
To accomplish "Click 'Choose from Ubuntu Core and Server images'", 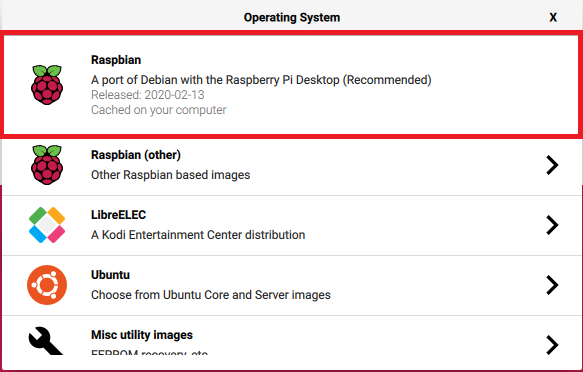I will point(211,295).
